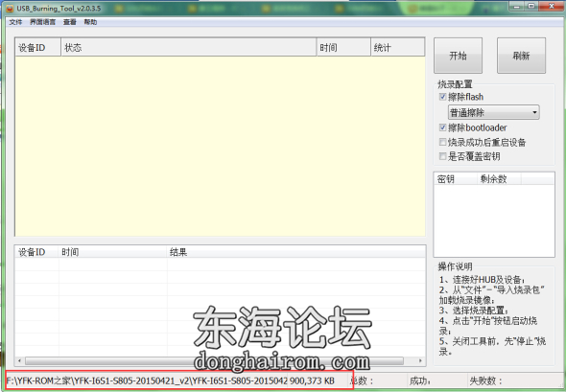Open the 界面语言 menu
The image size is (566, 392).
coord(42,22)
